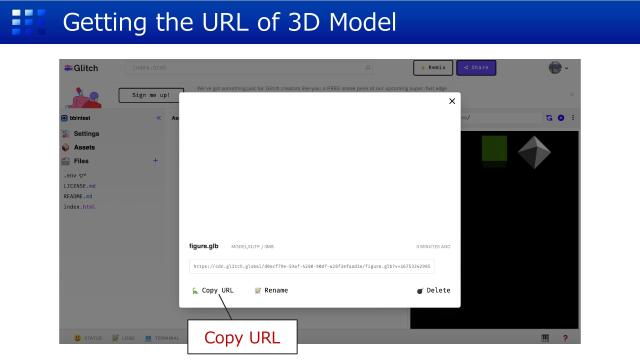Image resolution: width=640 pixels, height=360 pixels.
Task: Click the Files section header
Action: click(76, 161)
